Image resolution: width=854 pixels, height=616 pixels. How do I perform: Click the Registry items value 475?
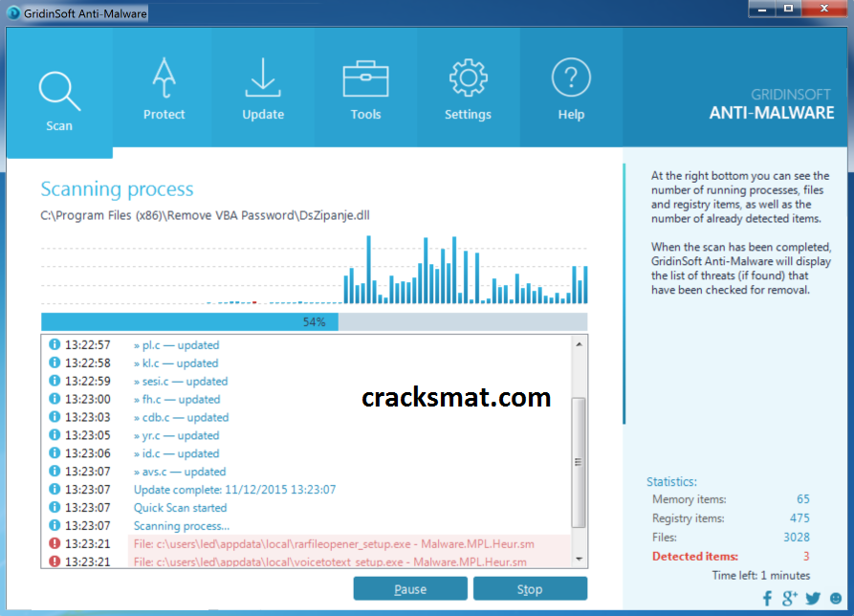(x=799, y=518)
